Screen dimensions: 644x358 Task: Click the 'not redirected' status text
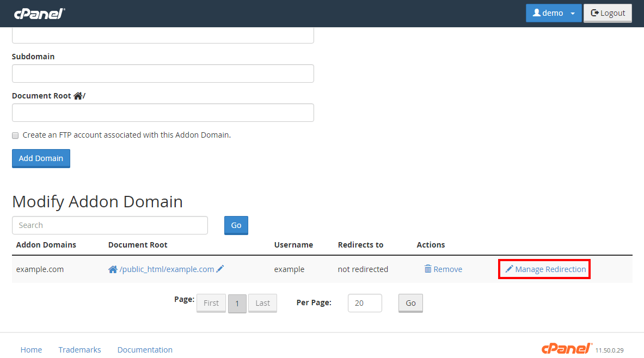click(363, 269)
